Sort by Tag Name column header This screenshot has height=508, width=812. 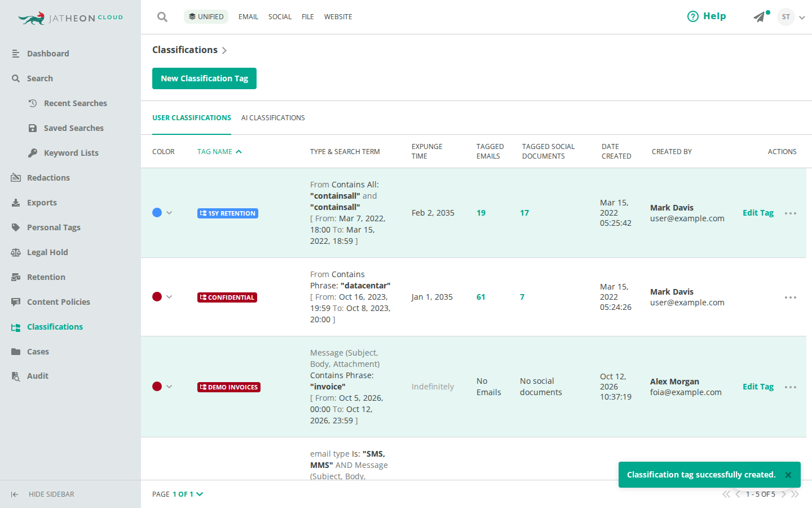[219, 152]
